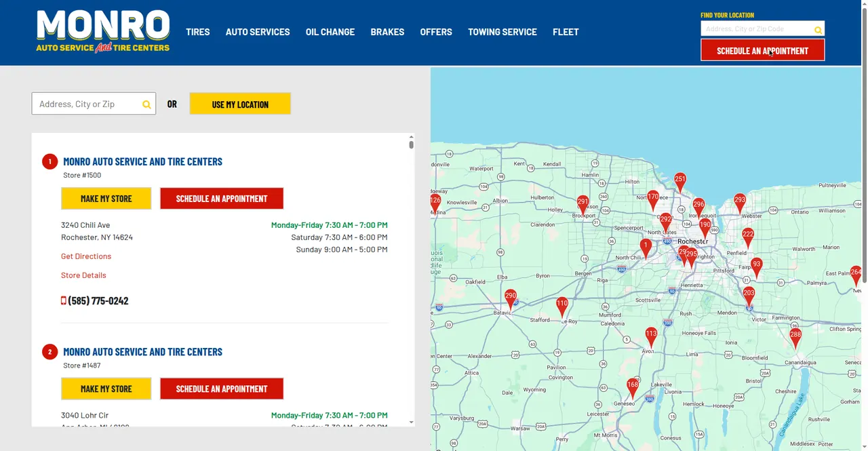
Task: Select map pin 251
Action: (680, 182)
